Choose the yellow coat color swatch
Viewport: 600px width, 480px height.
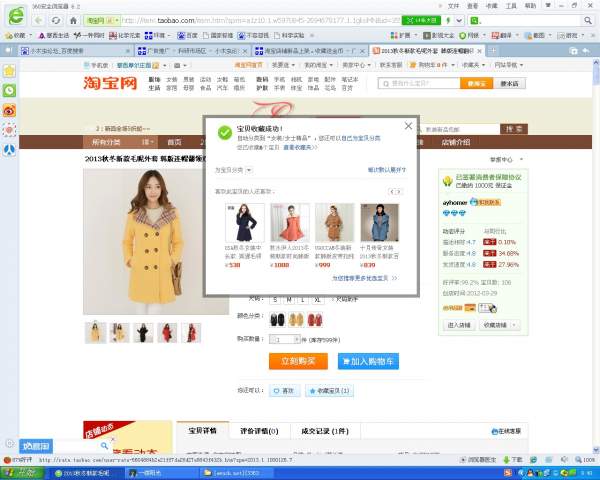pos(296,319)
